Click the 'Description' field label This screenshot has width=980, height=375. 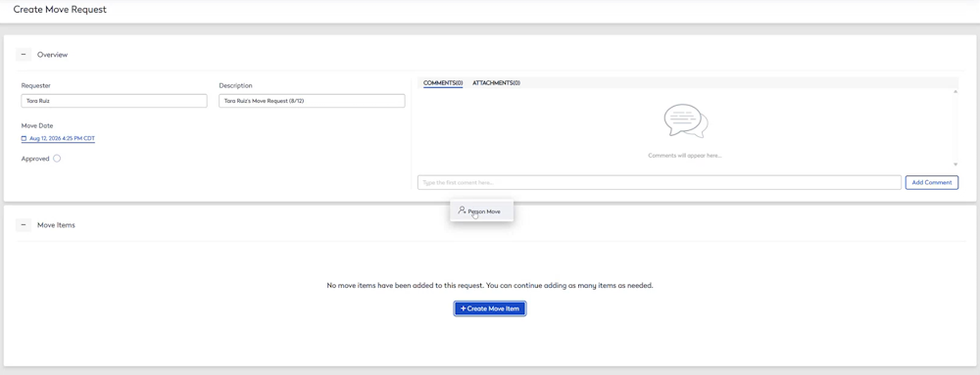click(235, 85)
